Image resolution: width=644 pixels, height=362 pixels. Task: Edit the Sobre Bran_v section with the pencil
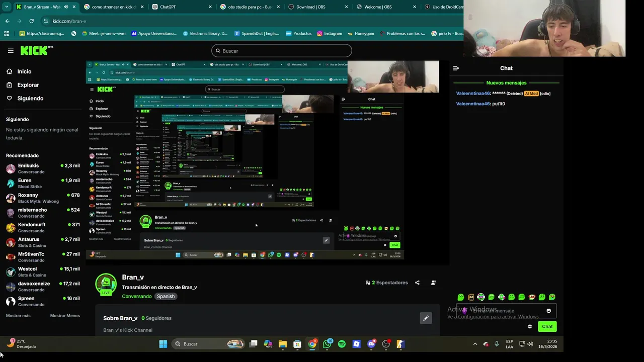(426, 318)
